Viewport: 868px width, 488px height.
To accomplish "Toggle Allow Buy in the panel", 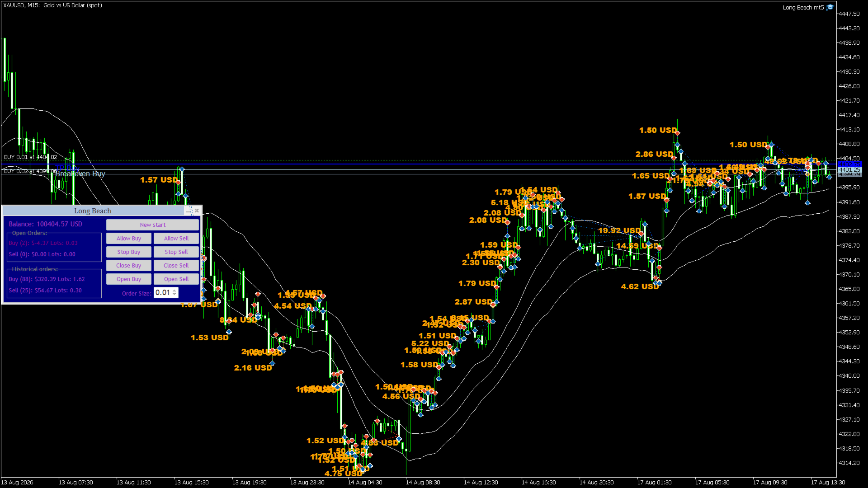I will [x=129, y=238].
